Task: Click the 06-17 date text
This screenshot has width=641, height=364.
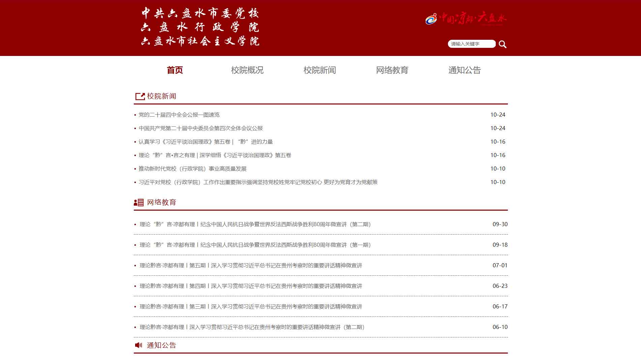Action: 500,306
